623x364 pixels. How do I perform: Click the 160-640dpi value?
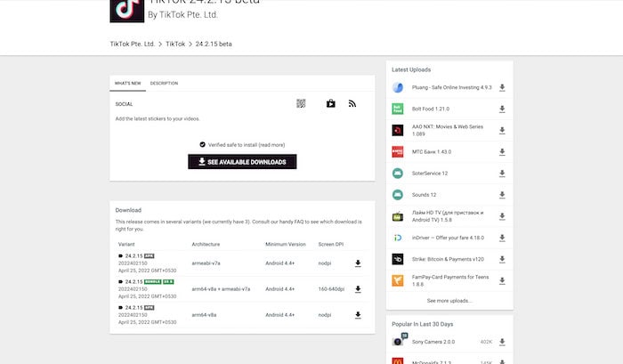(x=331, y=289)
